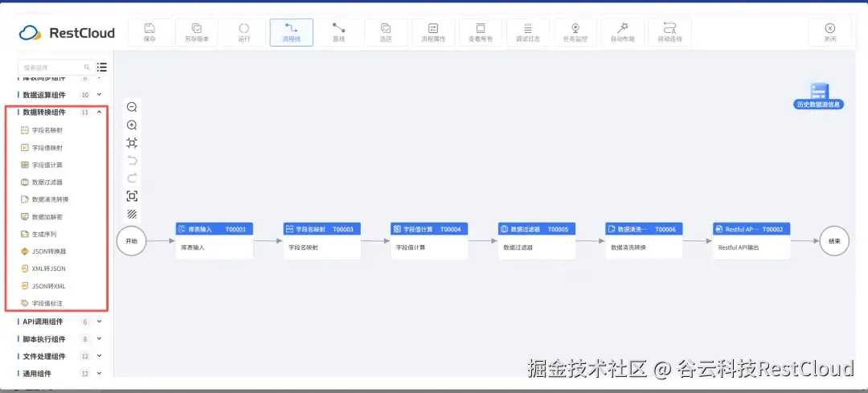868x393 pixels.
Task: Select the 库表输入 T00001 node
Action: pos(215,241)
